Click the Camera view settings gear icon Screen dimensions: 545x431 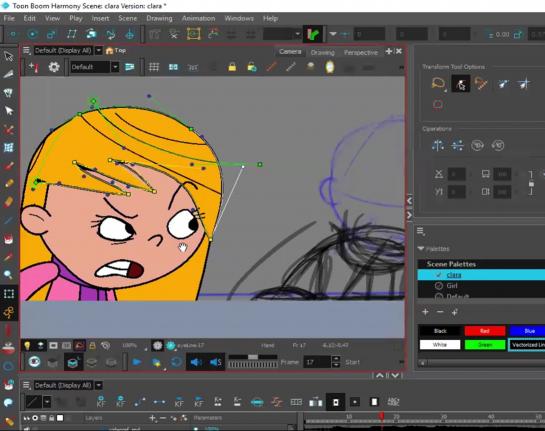[x=54, y=67]
